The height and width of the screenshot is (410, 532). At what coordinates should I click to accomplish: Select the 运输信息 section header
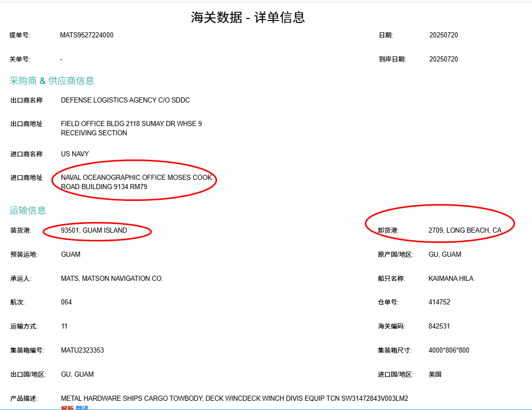[x=27, y=210]
